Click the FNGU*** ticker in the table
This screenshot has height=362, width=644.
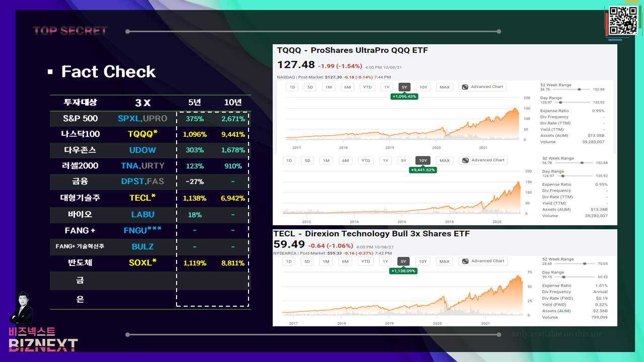click(142, 230)
